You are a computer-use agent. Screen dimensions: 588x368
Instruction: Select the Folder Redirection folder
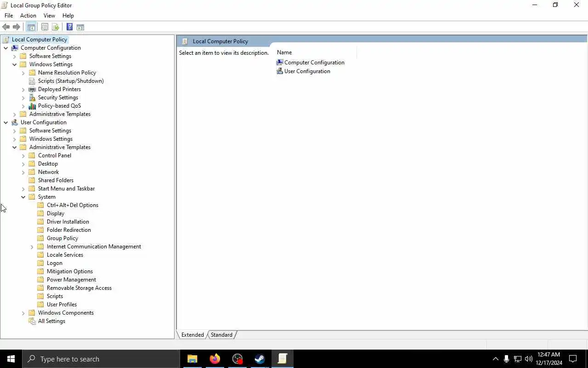(x=69, y=230)
